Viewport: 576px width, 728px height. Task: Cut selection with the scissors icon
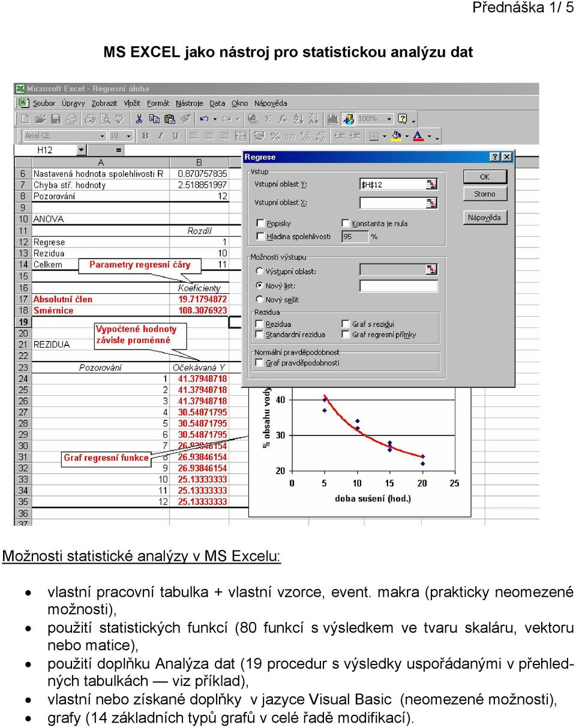tap(139, 119)
